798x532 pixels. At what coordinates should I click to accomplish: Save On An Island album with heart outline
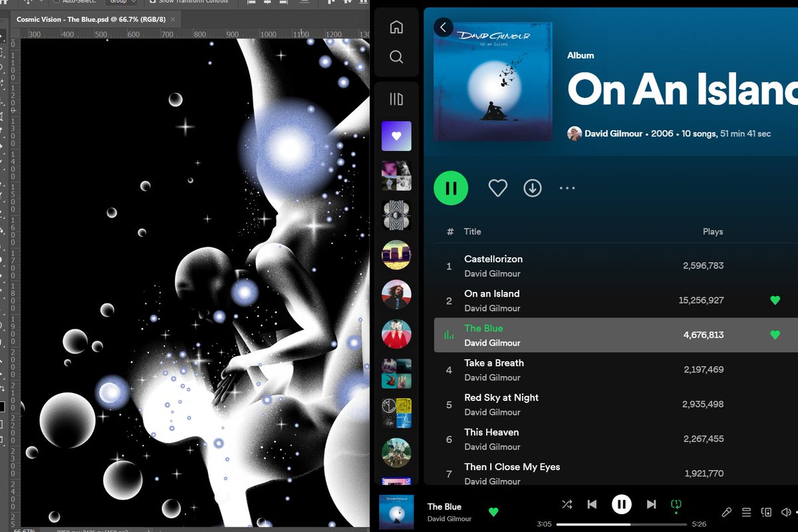[497, 188]
